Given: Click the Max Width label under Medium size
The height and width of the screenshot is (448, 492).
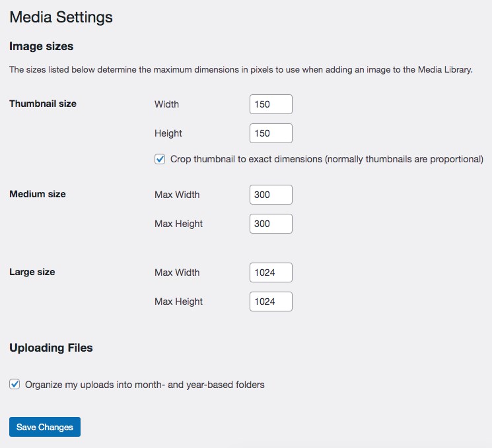Looking at the screenshot, I should [177, 195].
